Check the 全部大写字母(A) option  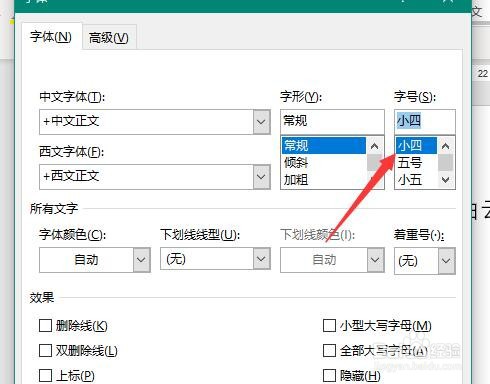329,351
